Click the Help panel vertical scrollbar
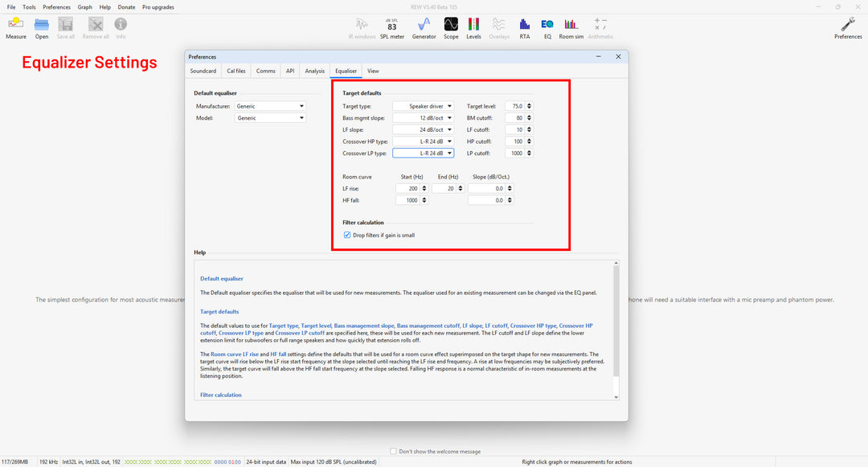Viewport: 868px width, 467px height. click(616, 322)
